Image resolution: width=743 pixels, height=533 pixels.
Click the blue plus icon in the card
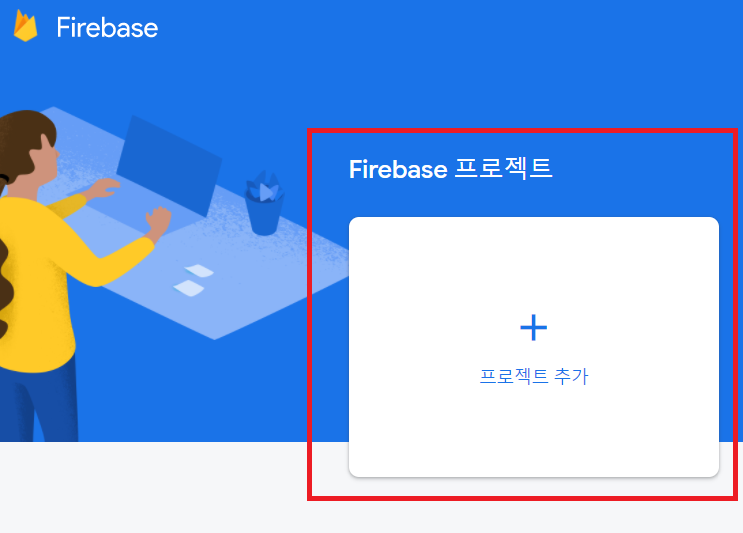click(x=534, y=327)
